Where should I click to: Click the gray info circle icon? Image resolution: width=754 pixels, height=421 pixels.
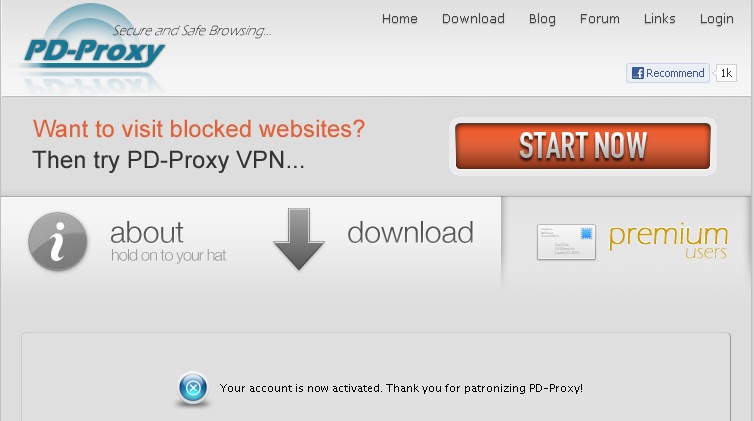pos(58,242)
